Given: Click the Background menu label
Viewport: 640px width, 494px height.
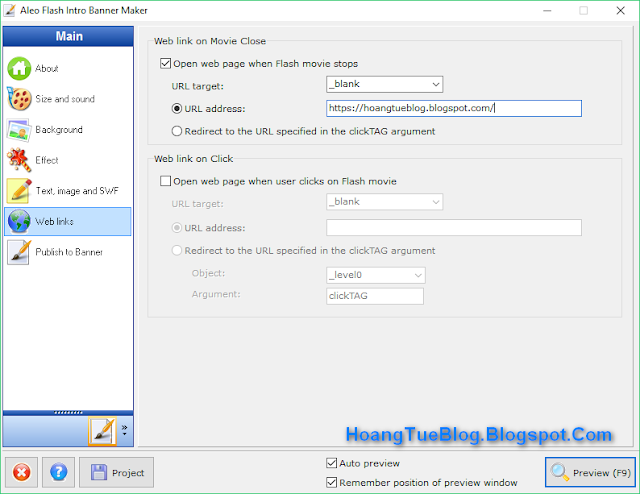Looking at the screenshot, I should 59,129.
